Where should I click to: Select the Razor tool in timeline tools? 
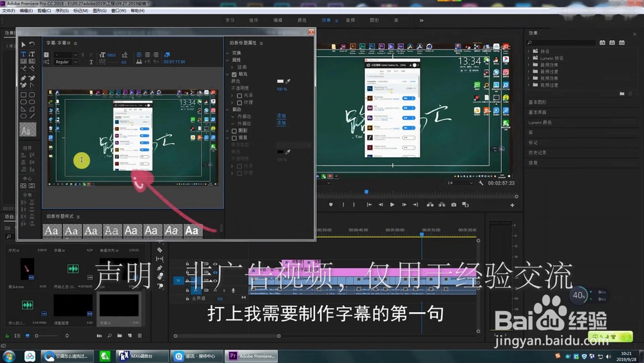click(x=160, y=250)
